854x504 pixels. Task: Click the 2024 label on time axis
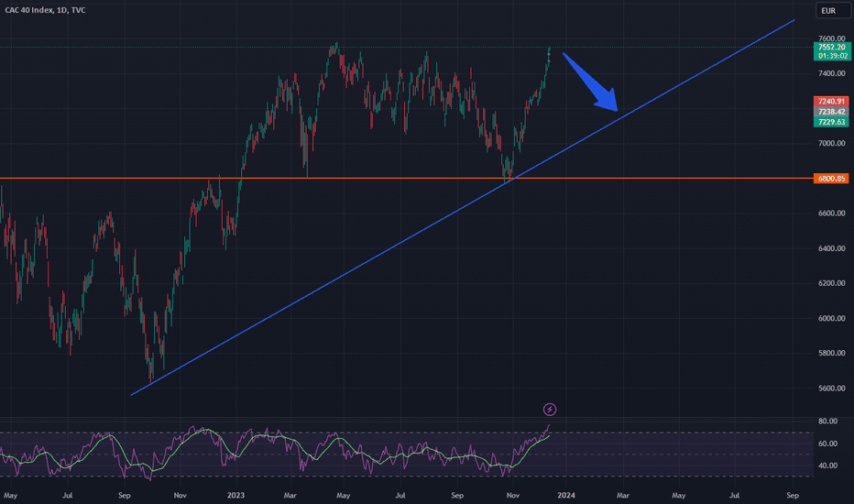click(x=566, y=495)
